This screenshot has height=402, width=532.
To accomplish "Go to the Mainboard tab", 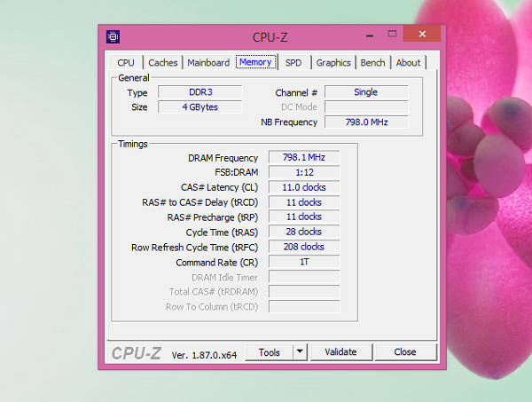I will click(208, 63).
